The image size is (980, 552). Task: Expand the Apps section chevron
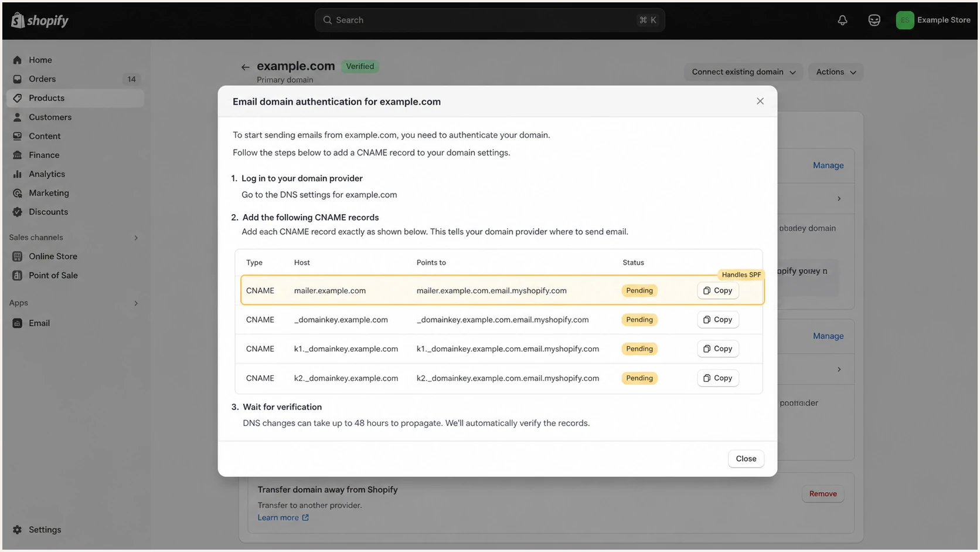[x=136, y=303]
